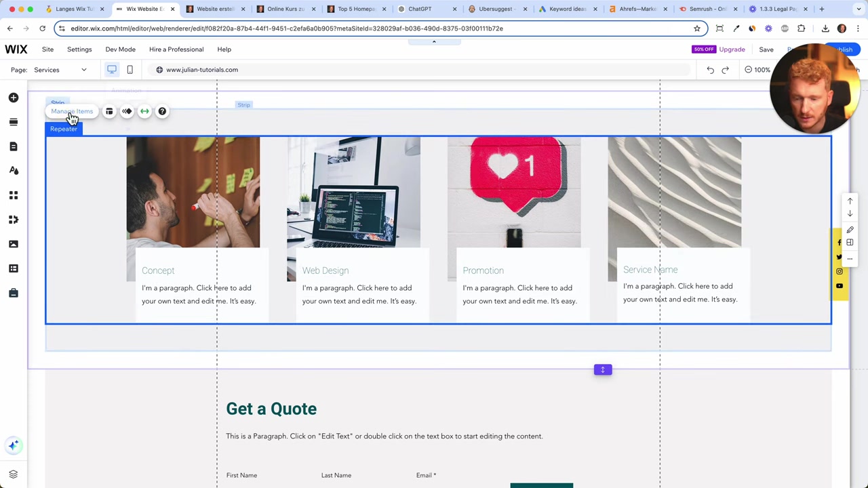Open the AI sparkle assistant icon
The height and width of the screenshot is (488, 868).
point(14,445)
